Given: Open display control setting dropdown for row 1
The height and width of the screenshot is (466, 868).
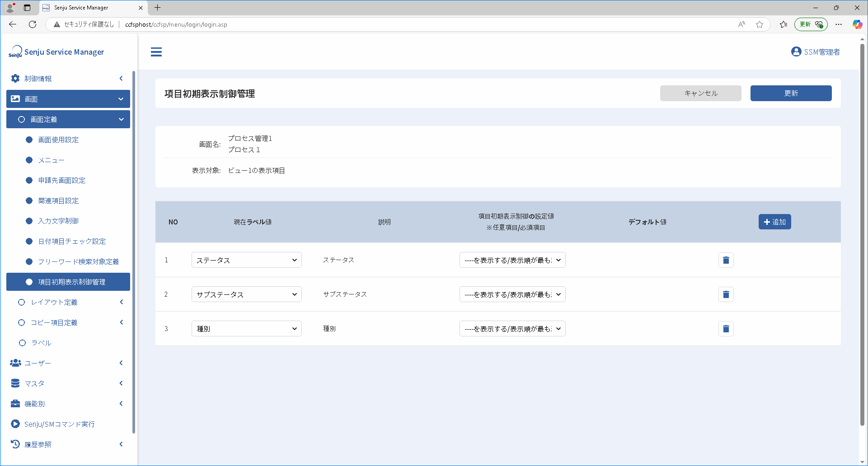Looking at the screenshot, I should click(512, 260).
